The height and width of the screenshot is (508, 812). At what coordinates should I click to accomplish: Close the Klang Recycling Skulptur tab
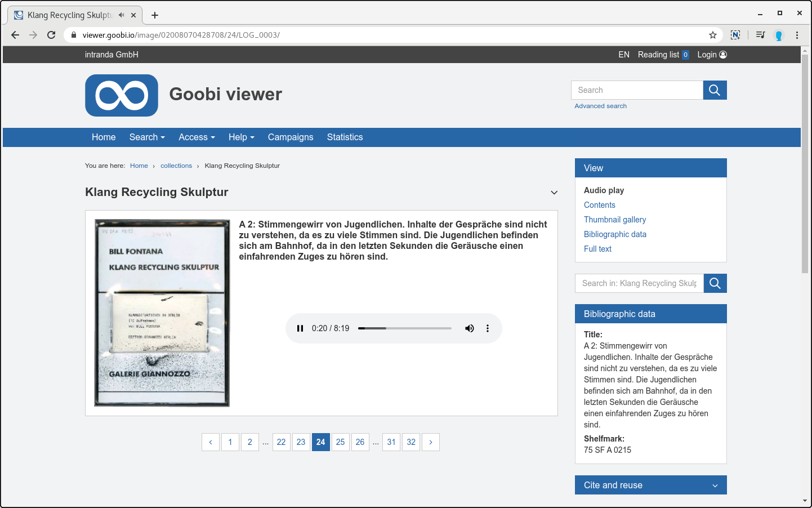tap(133, 15)
